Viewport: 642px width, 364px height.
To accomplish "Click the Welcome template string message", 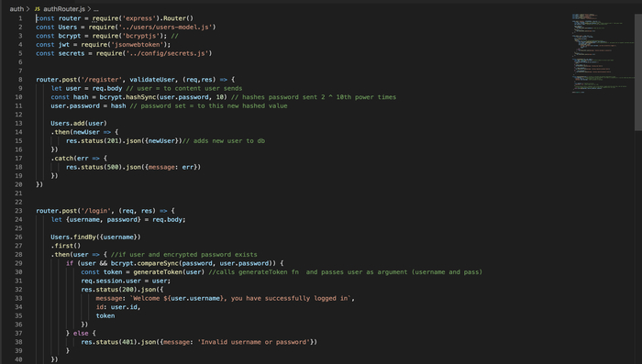I will (x=240, y=299).
